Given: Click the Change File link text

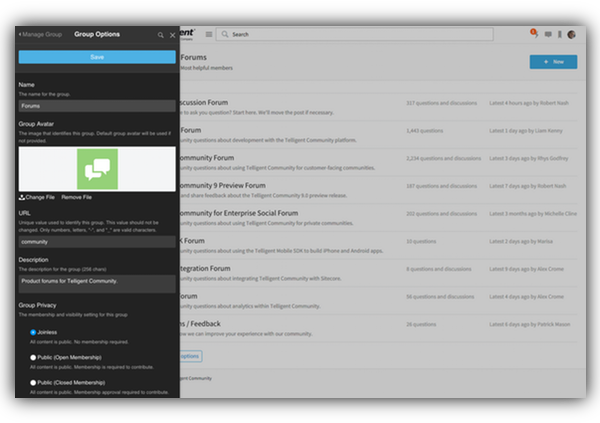Looking at the screenshot, I should [x=40, y=198].
